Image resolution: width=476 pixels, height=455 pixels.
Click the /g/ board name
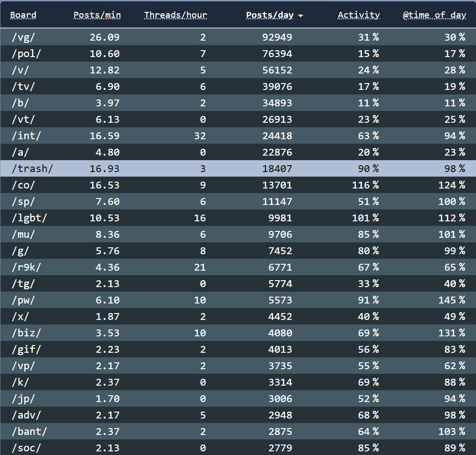pos(20,251)
